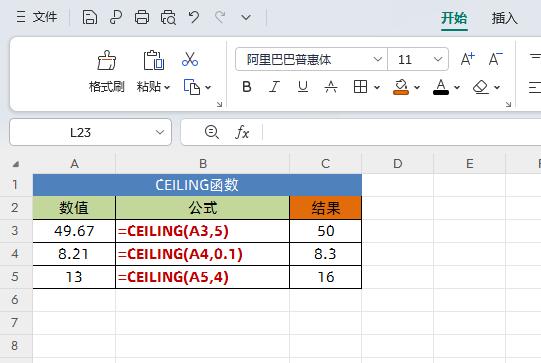This screenshot has height=363, width=541.
Task: Select the Format Painter brush
Action: point(107,60)
